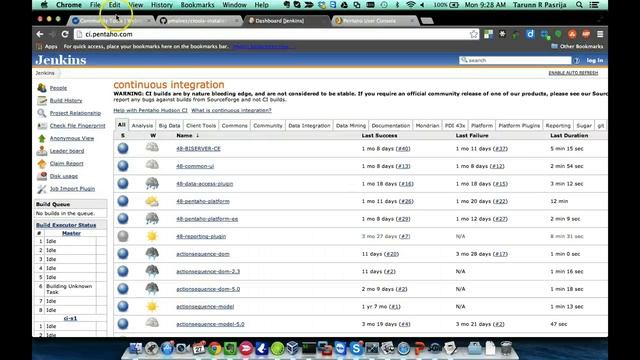Viewport: 640px width, 360px height.
Task: Switch to the Commons tab
Action: tap(234, 126)
